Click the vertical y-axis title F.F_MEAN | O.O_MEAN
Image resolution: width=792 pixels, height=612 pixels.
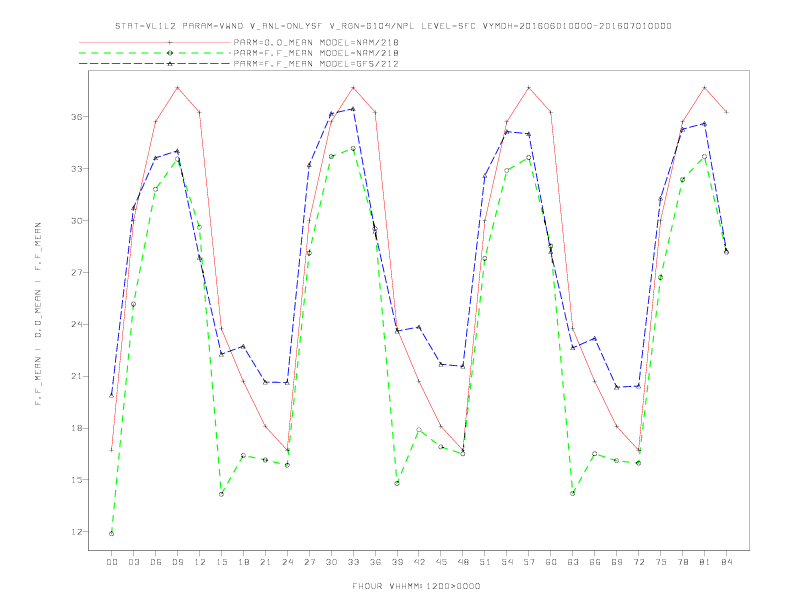click(38, 314)
